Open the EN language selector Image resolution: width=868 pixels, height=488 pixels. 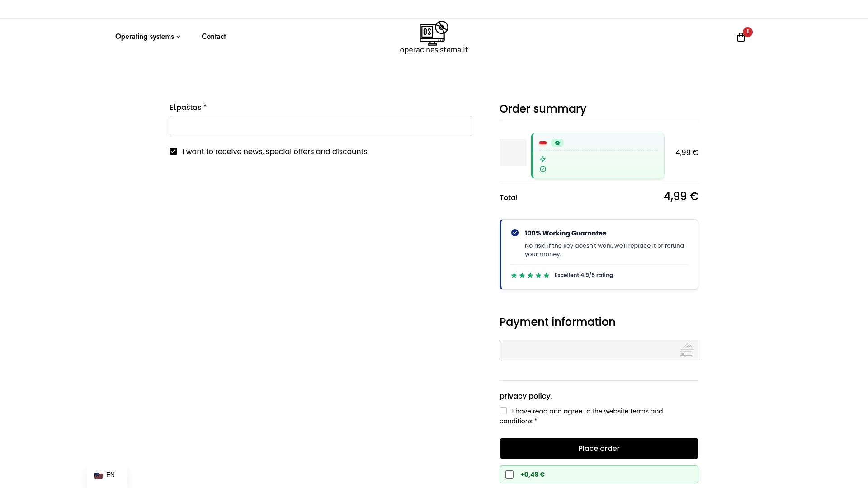tap(105, 475)
